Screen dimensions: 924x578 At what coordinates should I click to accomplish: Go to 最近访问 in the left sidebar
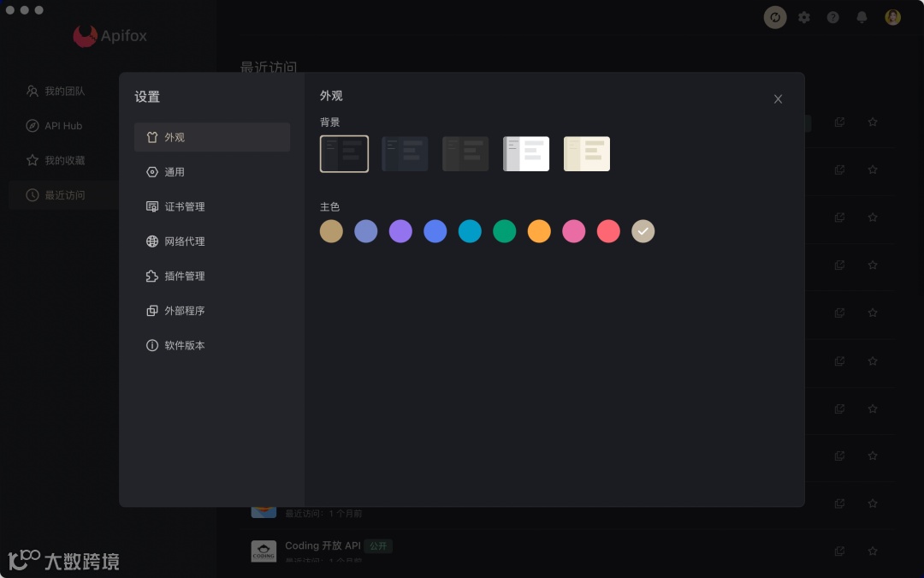point(63,195)
